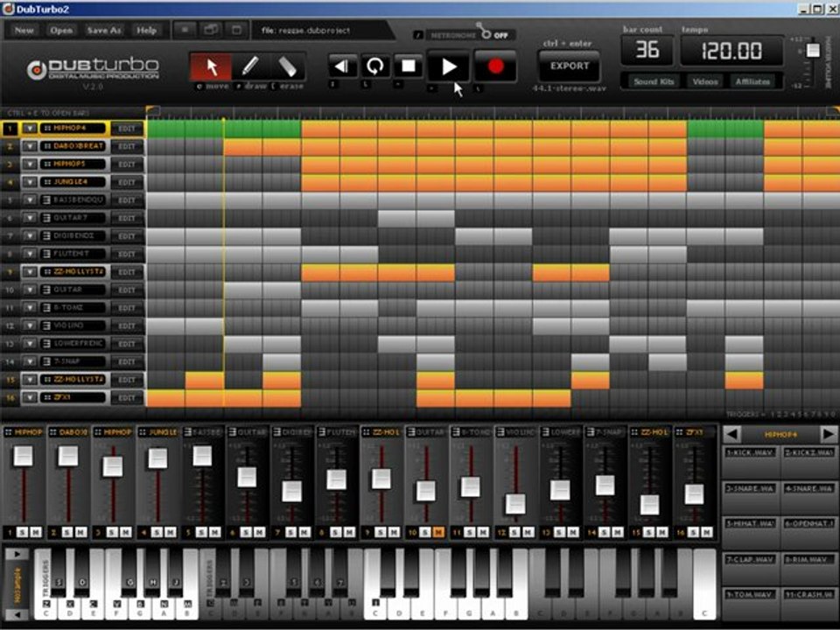The height and width of the screenshot is (630, 840).
Task: Click the DubTurbo logo icon
Action: pyautogui.click(x=37, y=70)
